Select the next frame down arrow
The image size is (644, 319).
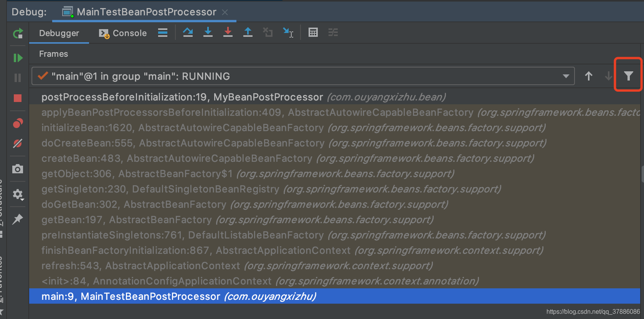coord(609,76)
